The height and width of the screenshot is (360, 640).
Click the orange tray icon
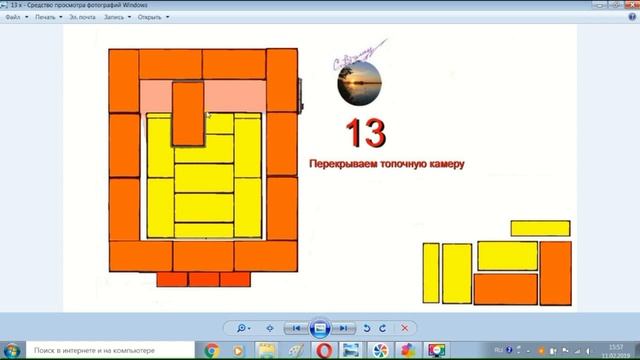pyautogui.click(x=541, y=351)
